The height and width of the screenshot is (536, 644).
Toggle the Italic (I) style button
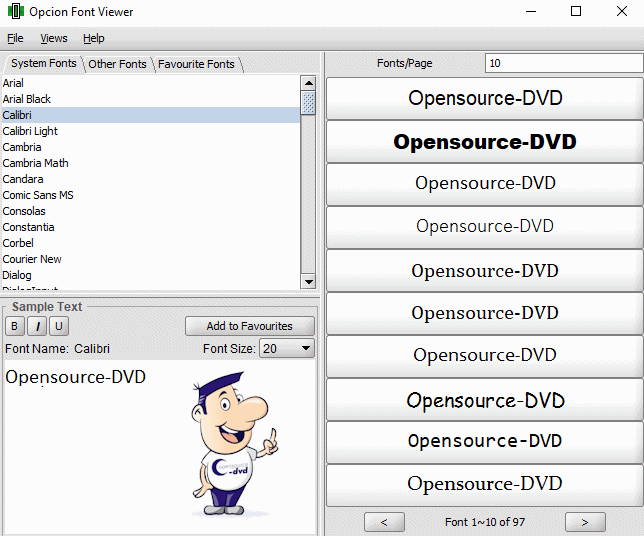point(37,326)
